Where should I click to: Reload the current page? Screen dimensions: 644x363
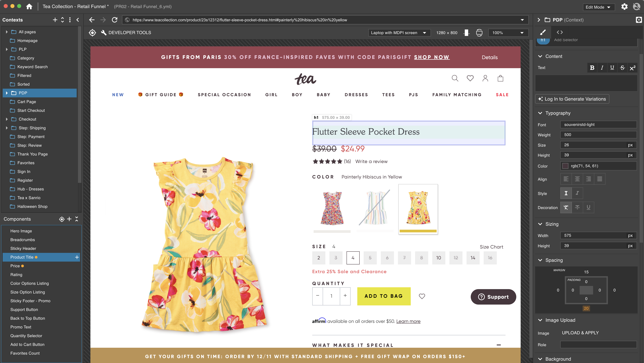click(114, 20)
